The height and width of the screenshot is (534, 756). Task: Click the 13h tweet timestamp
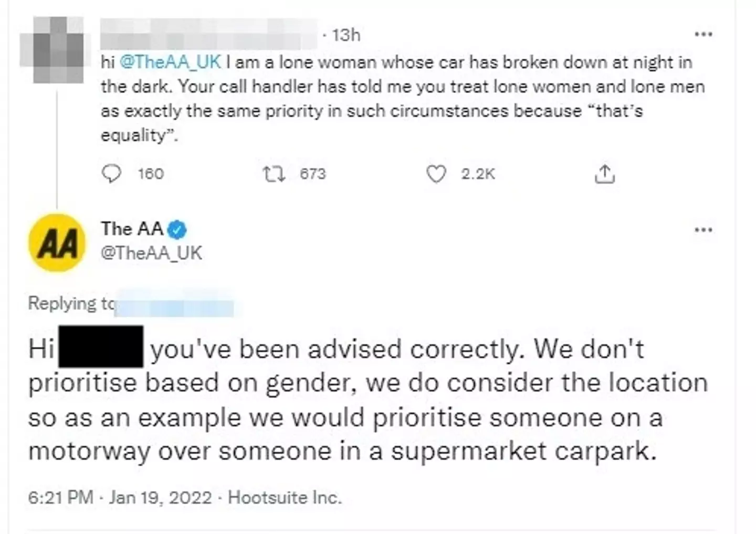346,35
